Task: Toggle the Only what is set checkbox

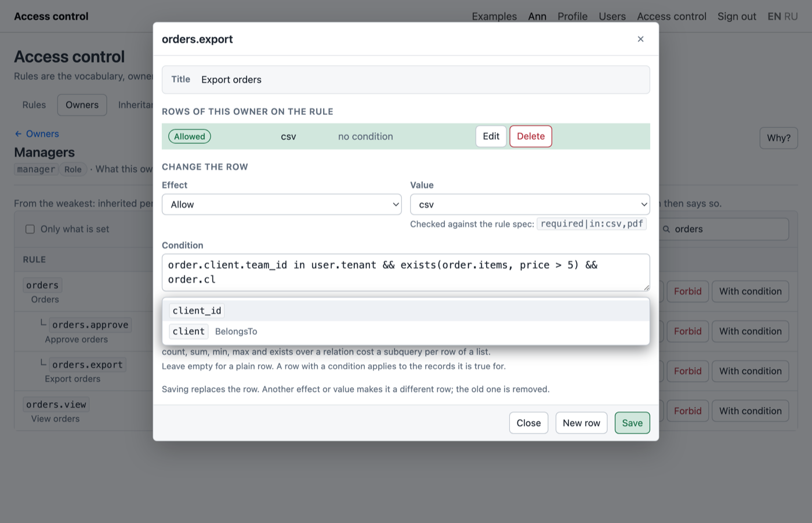Action: (x=30, y=229)
